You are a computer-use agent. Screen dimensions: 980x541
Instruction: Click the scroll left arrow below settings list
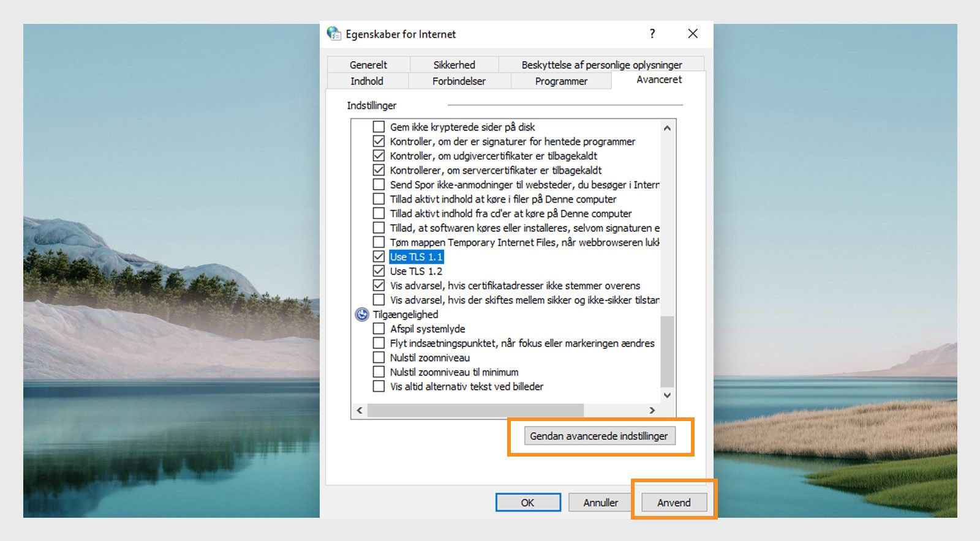[x=360, y=411]
